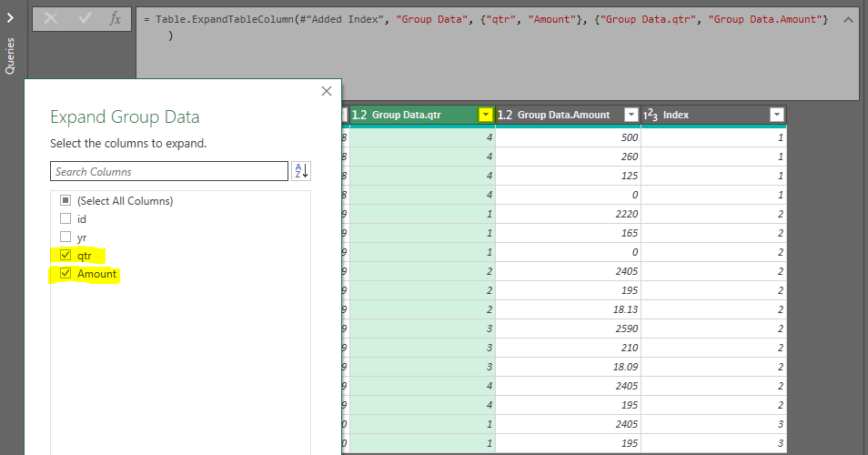Click the 123 type icon of Index column

click(651, 115)
